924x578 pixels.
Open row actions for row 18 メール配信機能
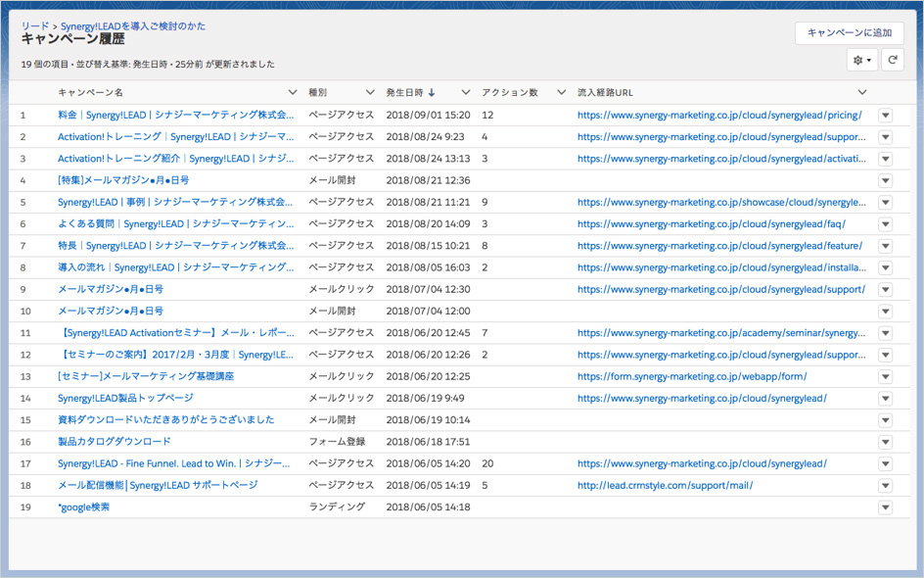tap(885, 486)
